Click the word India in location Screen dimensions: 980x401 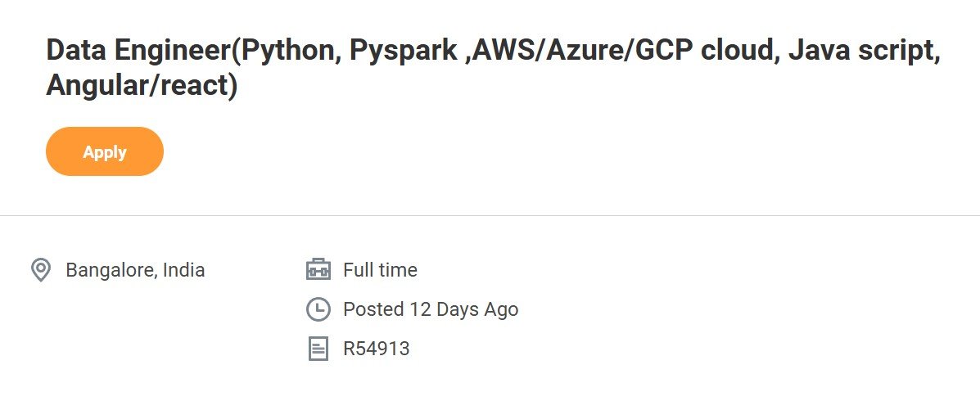click(x=183, y=270)
